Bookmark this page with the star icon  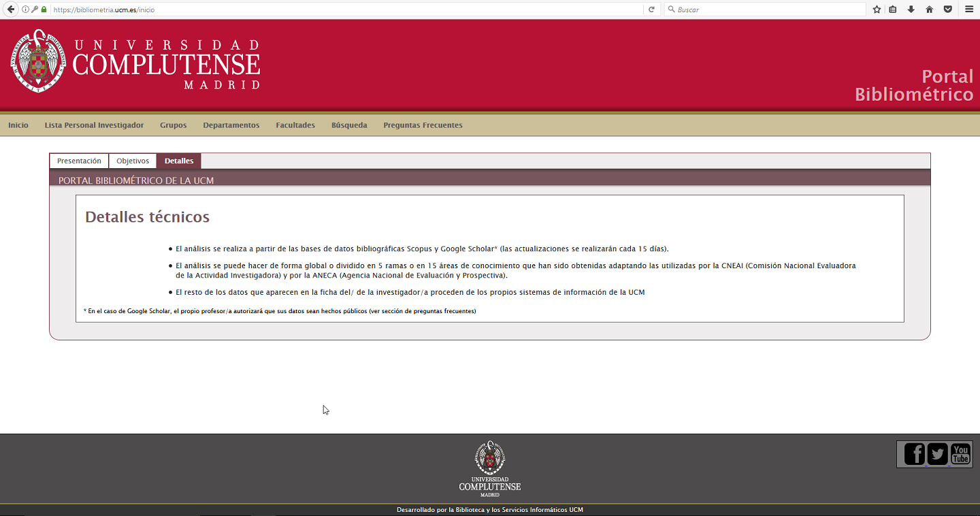[x=877, y=10]
